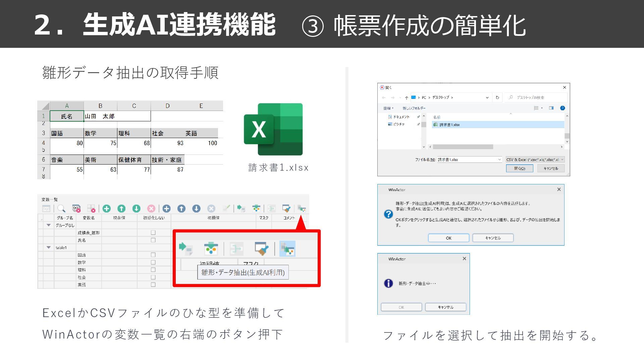
Task: Select the 請求書1.xlsx file in the list
Action: tap(498, 125)
